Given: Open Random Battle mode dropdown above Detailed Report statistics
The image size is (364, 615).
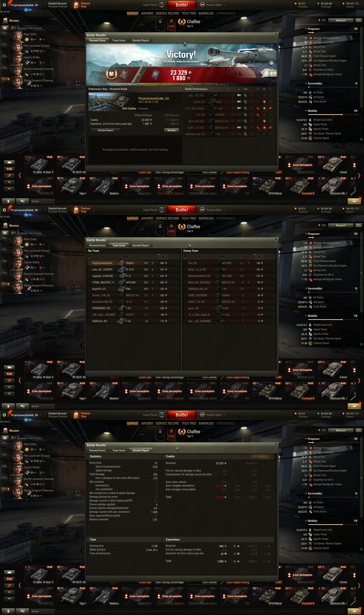Looking at the screenshot, I should pyautogui.click(x=213, y=415).
